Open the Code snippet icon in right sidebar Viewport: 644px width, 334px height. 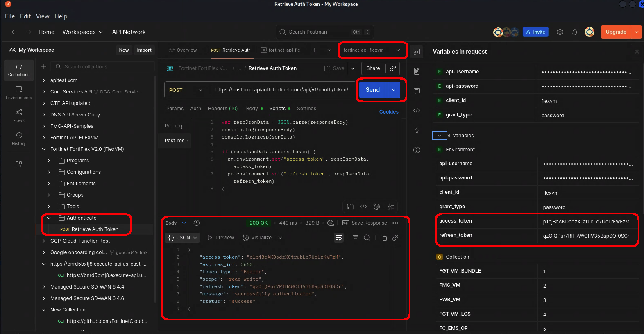(x=417, y=111)
